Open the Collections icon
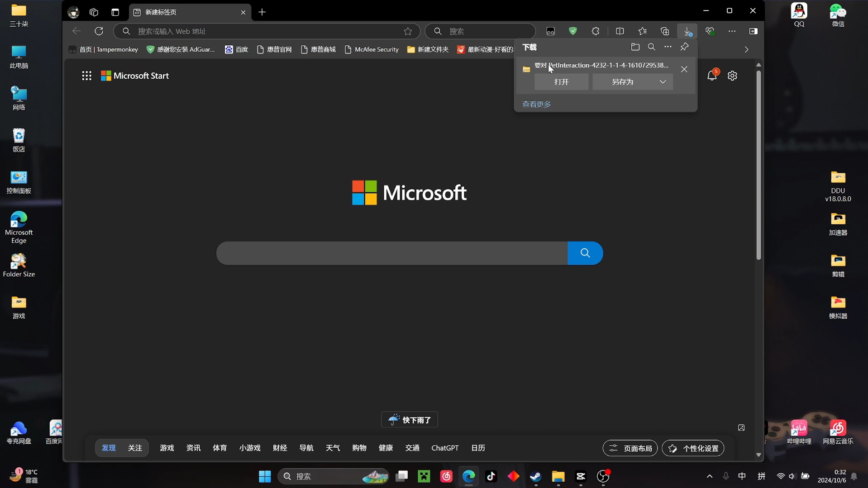 click(665, 31)
